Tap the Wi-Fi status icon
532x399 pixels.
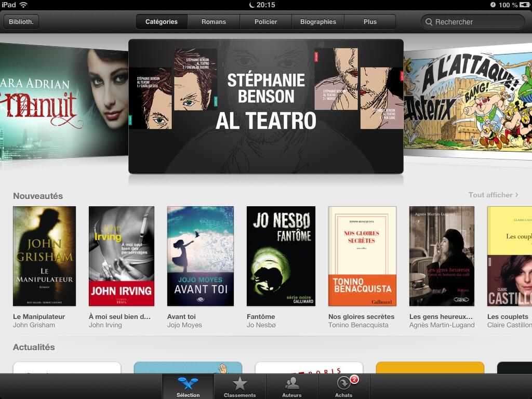point(23,5)
